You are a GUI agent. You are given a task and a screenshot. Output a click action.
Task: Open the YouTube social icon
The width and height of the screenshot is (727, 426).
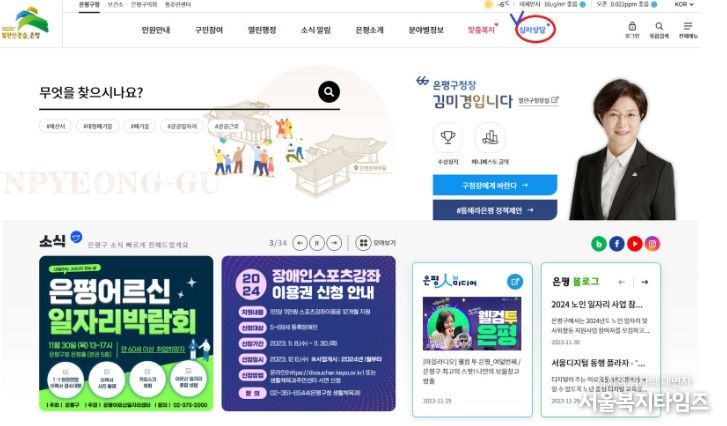634,244
